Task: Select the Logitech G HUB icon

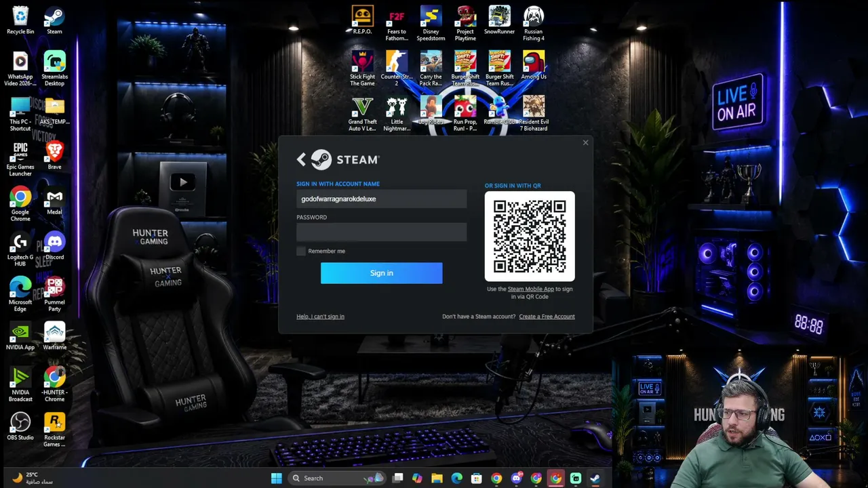Action: (20, 249)
